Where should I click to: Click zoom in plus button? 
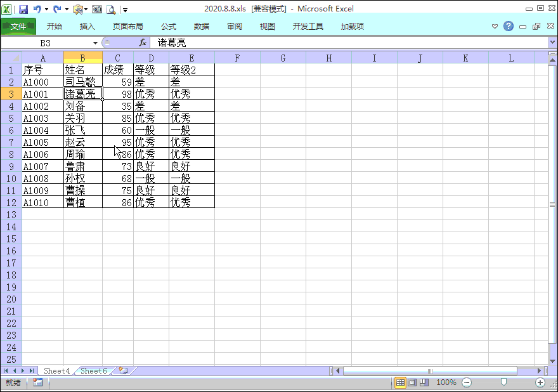540,382
